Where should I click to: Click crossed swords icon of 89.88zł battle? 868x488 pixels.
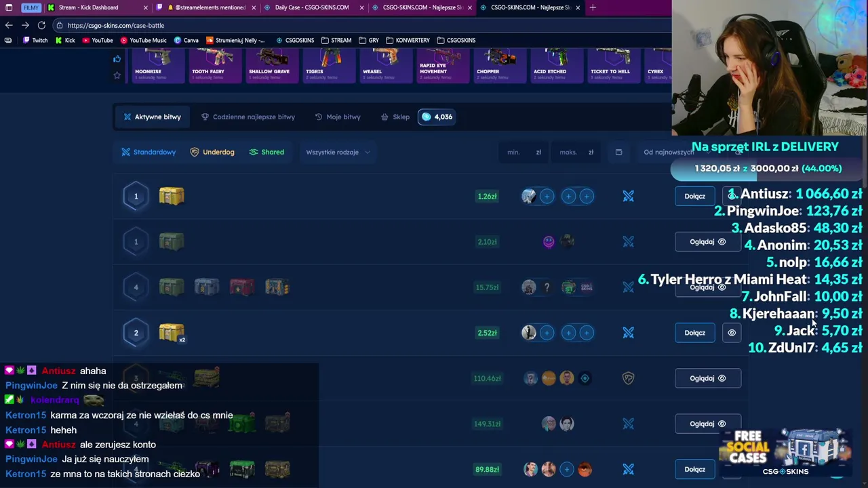pyautogui.click(x=629, y=469)
